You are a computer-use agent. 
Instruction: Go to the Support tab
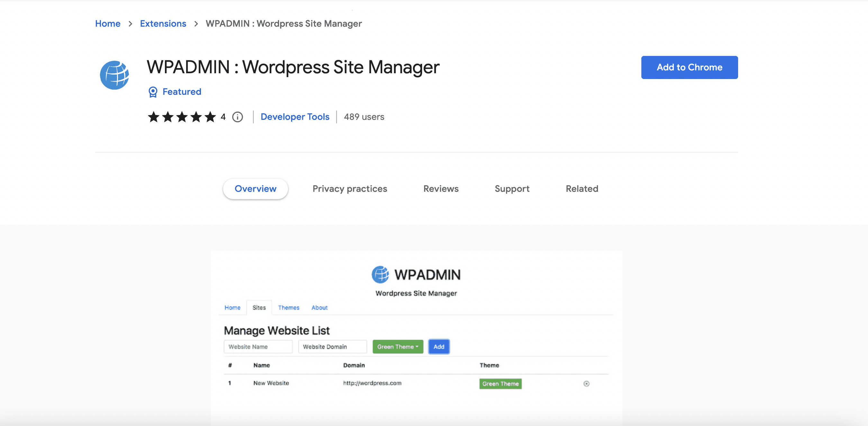click(x=512, y=189)
